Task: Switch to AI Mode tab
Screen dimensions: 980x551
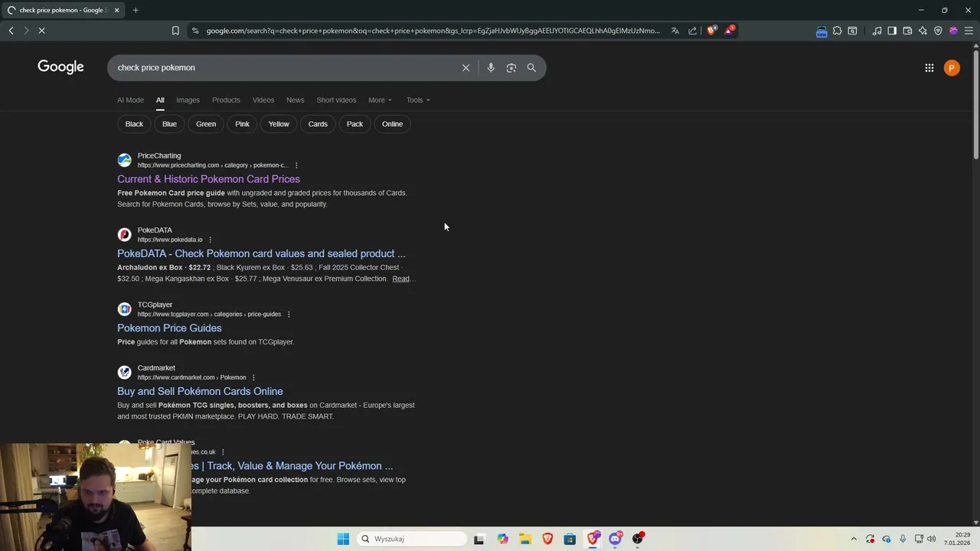Action: pos(130,100)
